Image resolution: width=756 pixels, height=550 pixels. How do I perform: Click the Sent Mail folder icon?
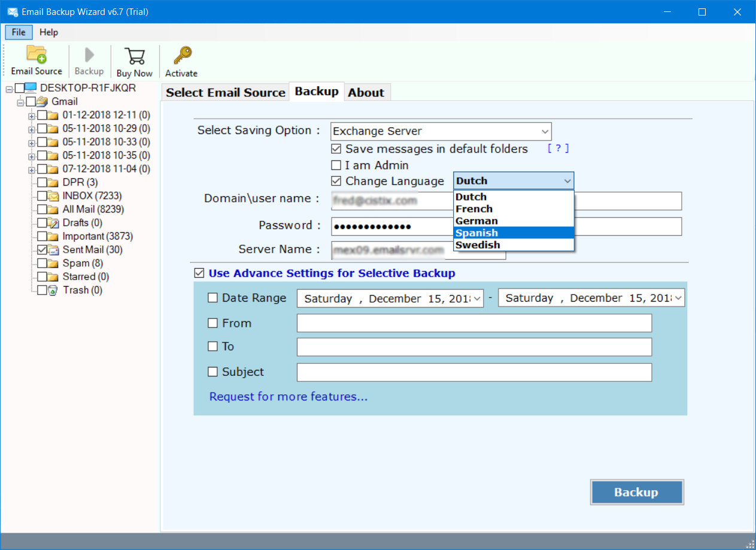pos(53,250)
